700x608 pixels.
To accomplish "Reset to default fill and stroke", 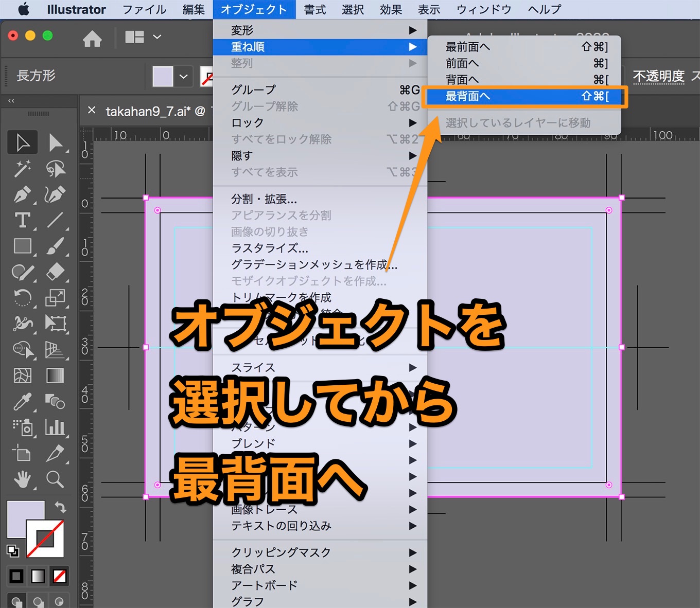I will [x=12, y=551].
